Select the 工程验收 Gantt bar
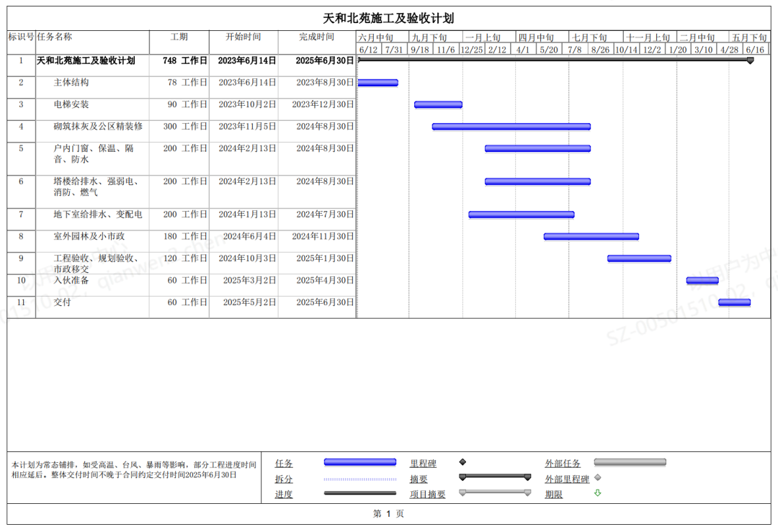The height and width of the screenshot is (532, 778). (639, 258)
